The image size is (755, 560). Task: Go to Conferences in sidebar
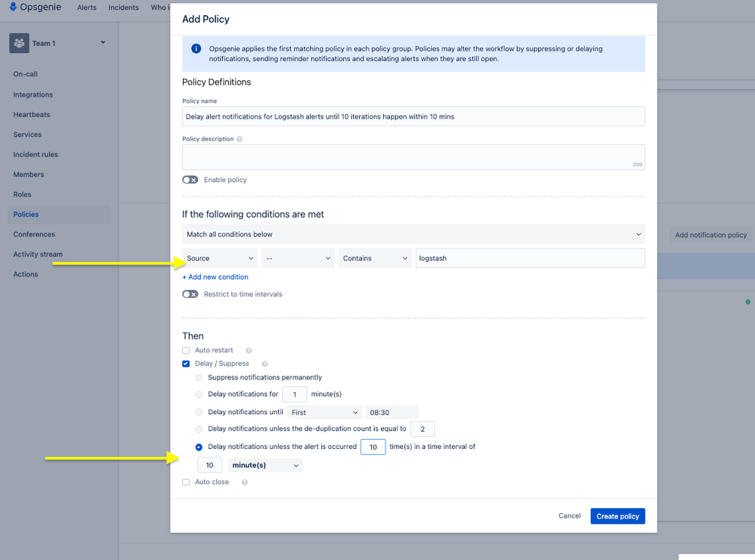(x=34, y=234)
